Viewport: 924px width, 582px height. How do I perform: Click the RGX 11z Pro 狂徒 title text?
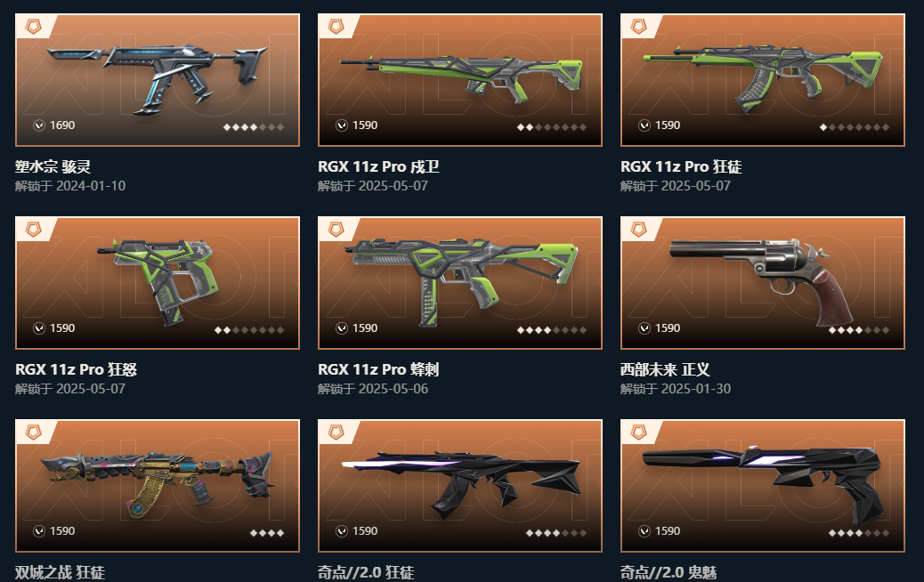click(x=681, y=166)
